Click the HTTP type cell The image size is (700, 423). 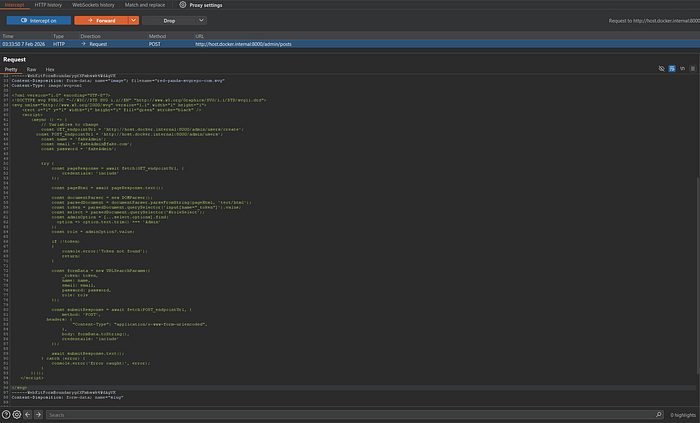[x=59, y=44]
